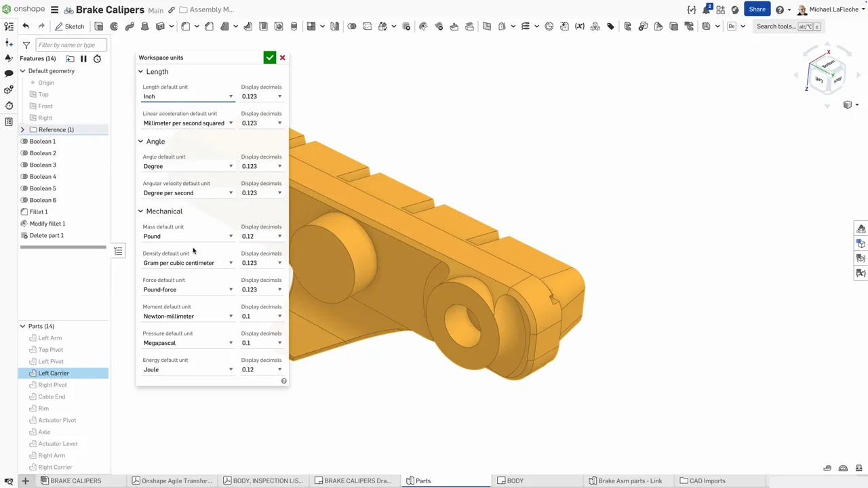The height and width of the screenshot is (488, 868).
Task: Open Mass default unit dropdown
Action: 188,237
